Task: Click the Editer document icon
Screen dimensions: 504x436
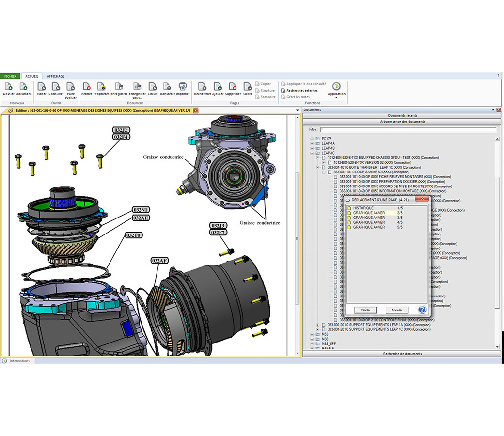Action: click(x=42, y=87)
